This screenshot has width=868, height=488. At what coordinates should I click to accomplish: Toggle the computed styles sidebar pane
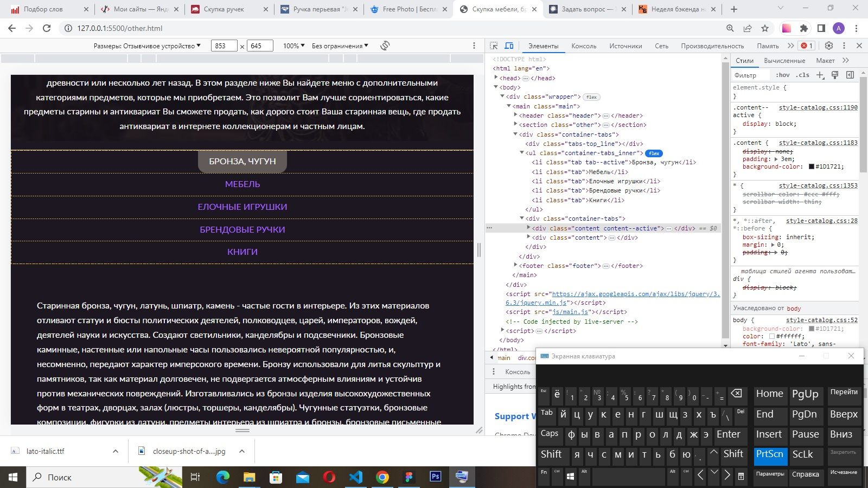[x=850, y=75]
